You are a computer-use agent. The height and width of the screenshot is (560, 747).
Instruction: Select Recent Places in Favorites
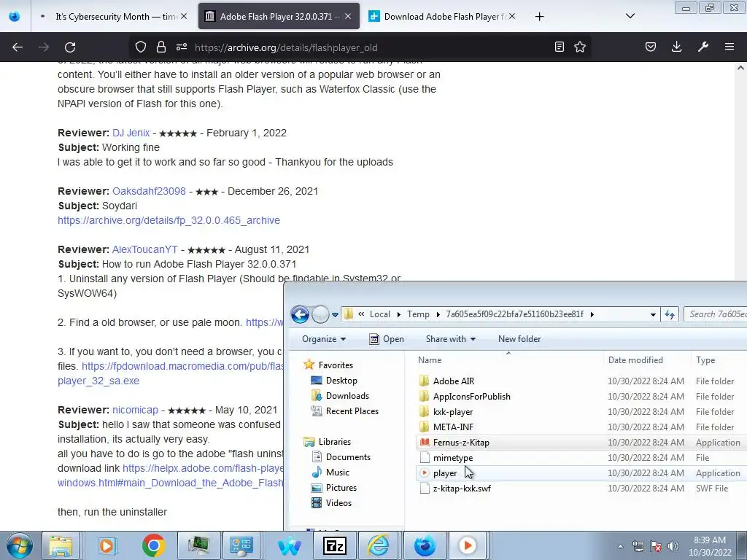[x=352, y=411]
